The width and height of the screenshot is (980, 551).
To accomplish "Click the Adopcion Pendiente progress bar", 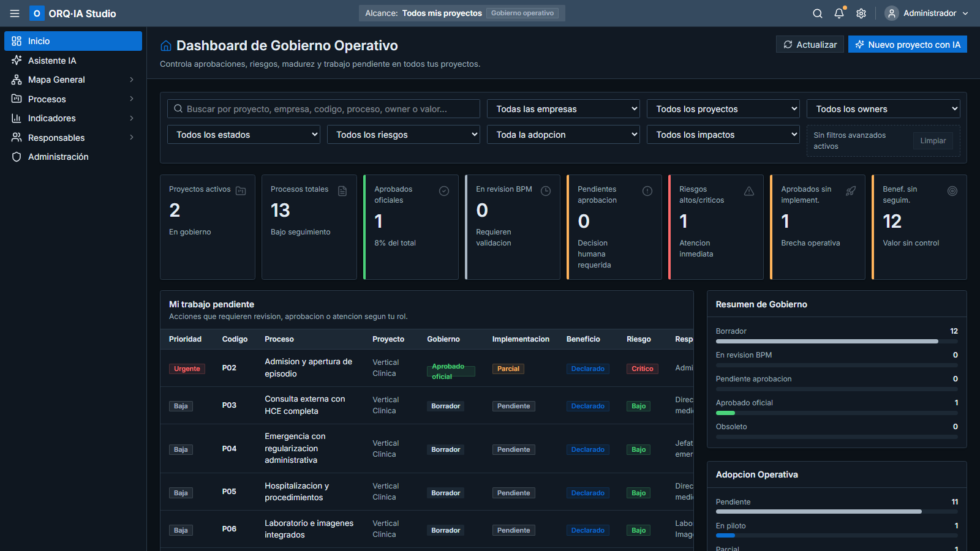I will (x=837, y=512).
